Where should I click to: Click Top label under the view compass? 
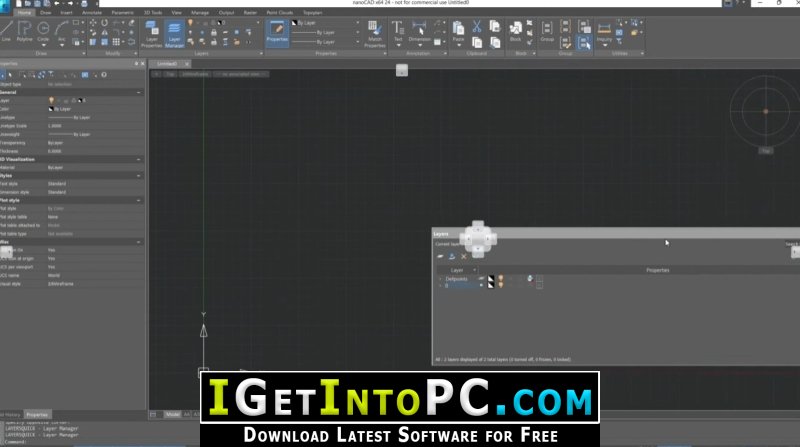click(x=765, y=151)
